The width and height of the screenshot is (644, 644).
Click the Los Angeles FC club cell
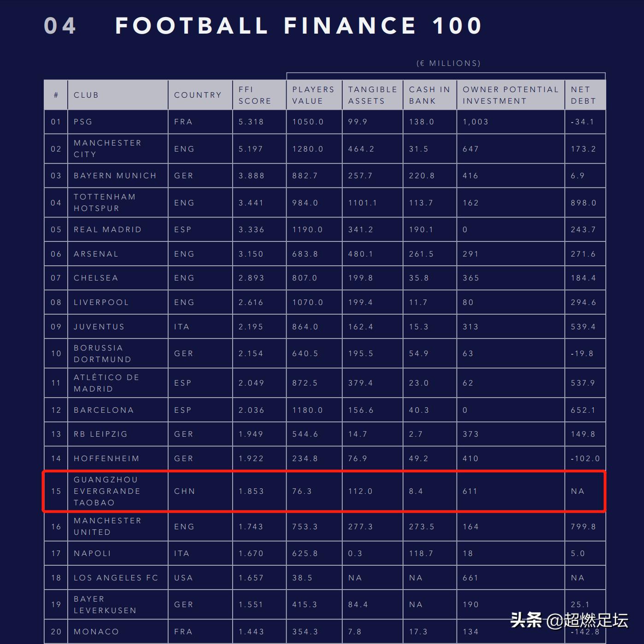(116, 578)
